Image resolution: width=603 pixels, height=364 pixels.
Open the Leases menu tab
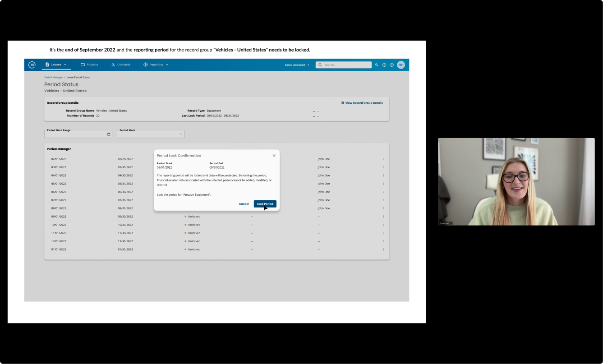pos(56,65)
